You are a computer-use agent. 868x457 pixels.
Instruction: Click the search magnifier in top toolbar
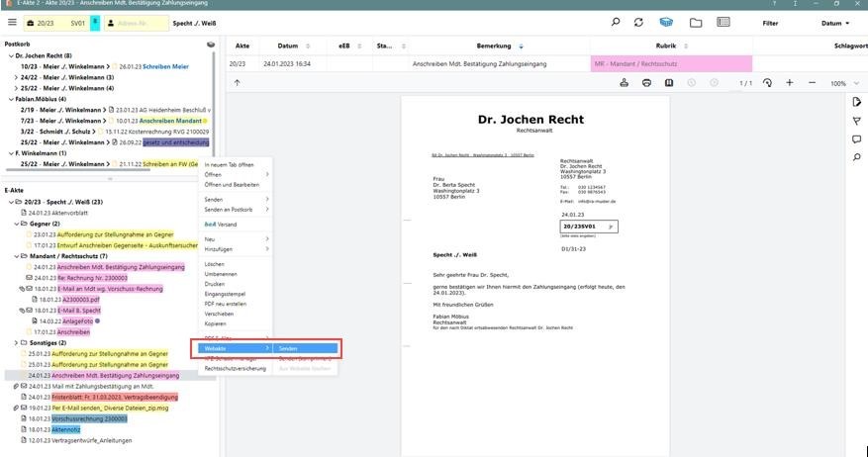tap(615, 22)
